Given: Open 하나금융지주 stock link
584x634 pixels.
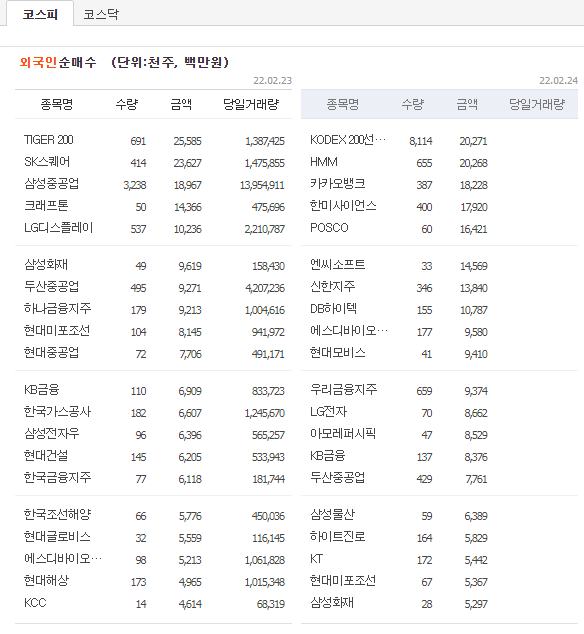Looking at the screenshot, I should [57, 309].
